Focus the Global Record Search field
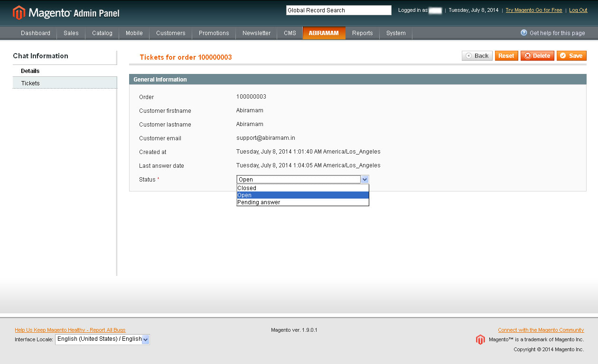Screen dimensions: 598x364 tap(339, 10)
